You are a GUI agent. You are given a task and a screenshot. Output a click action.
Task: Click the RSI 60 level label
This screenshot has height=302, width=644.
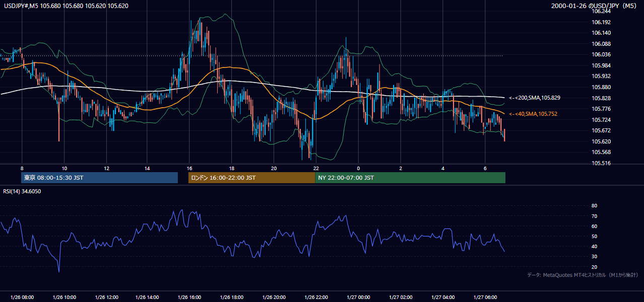click(x=594, y=226)
